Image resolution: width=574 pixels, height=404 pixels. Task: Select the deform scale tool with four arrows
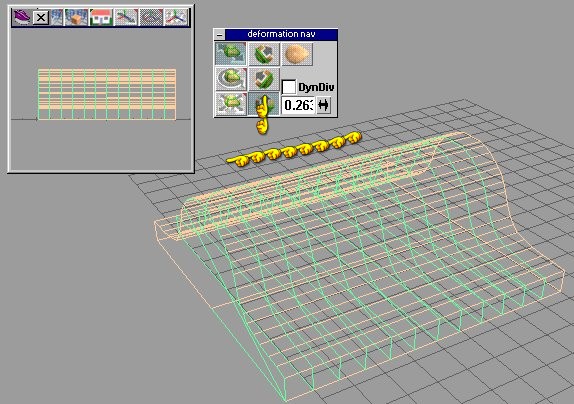[231, 104]
